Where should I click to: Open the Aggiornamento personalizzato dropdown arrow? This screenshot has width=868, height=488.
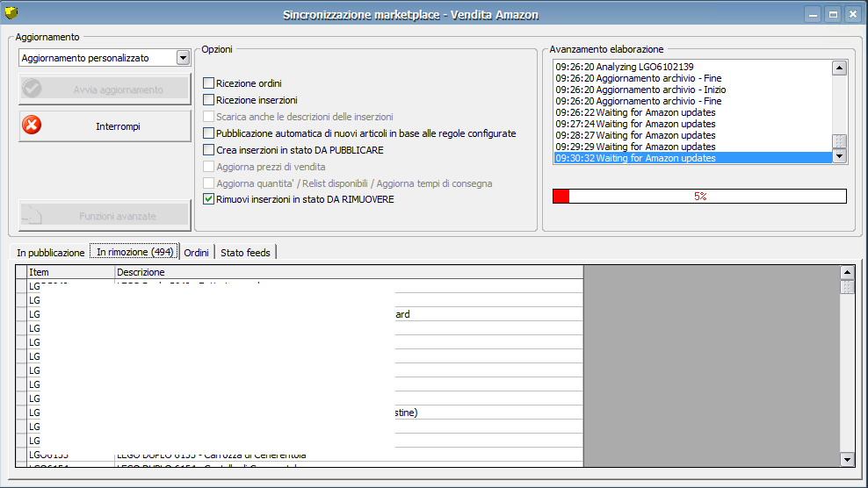click(x=183, y=58)
